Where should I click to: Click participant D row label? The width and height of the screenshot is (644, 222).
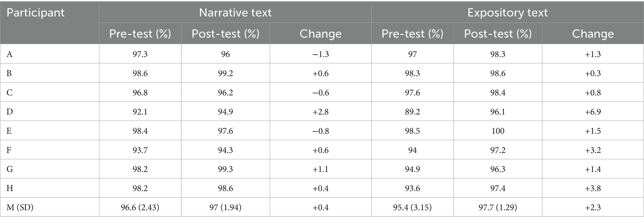click(x=10, y=112)
